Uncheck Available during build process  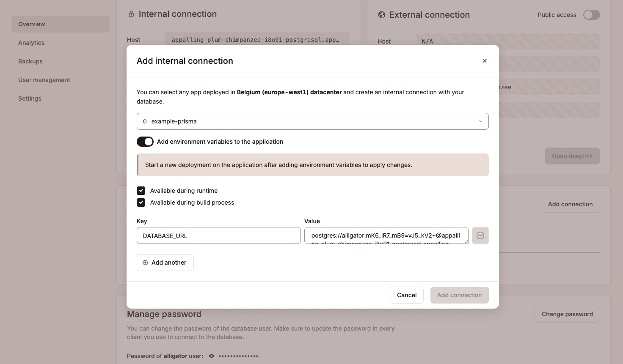141,203
